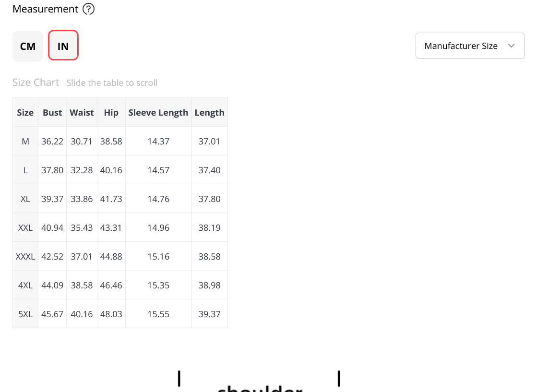Click the Length column header
The image size is (536, 392).
click(210, 112)
